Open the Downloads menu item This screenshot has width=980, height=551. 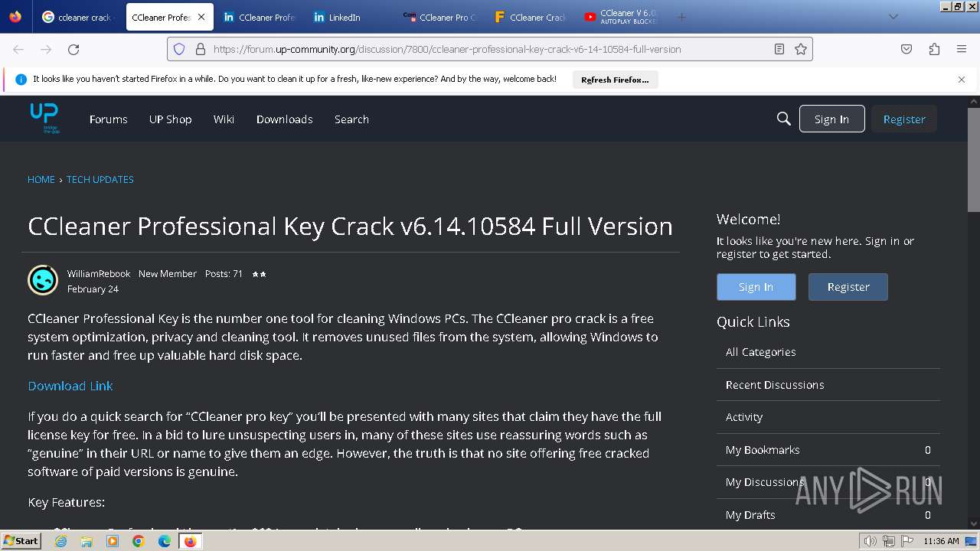284,119
